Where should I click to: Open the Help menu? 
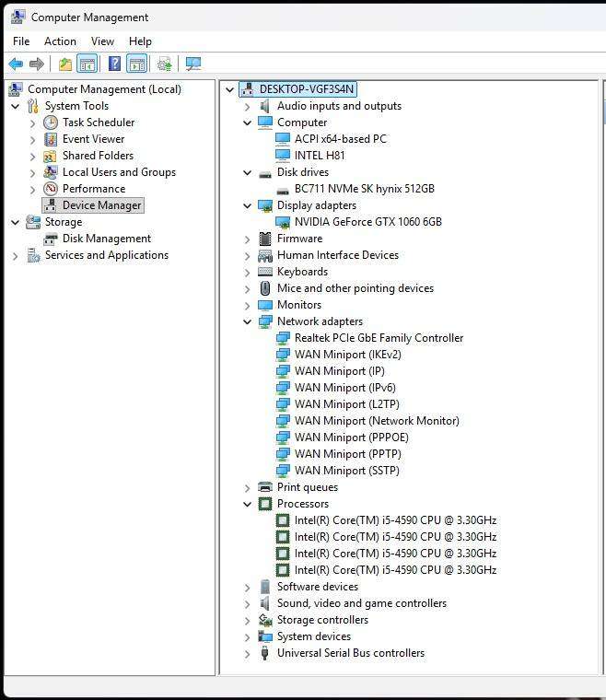pyautogui.click(x=140, y=41)
